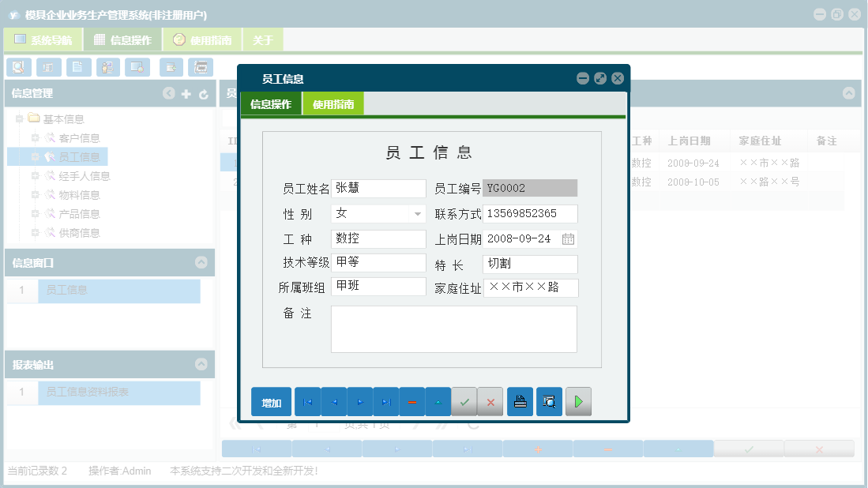Open the calendar picker for 上岗日期
868x488 pixels.
click(x=568, y=238)
